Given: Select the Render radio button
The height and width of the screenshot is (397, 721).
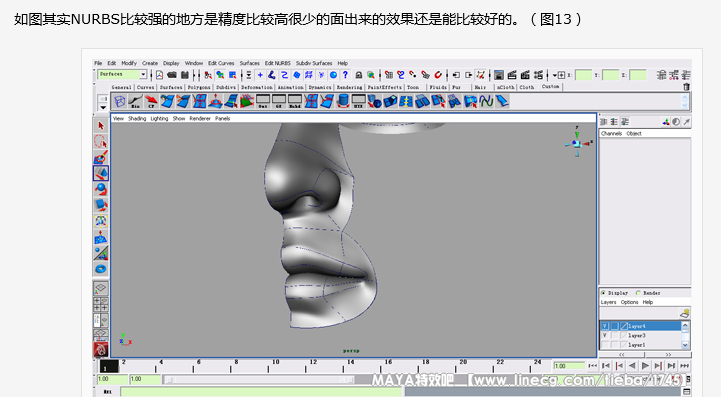Looking at the screenshot, I should pos(638,293).
